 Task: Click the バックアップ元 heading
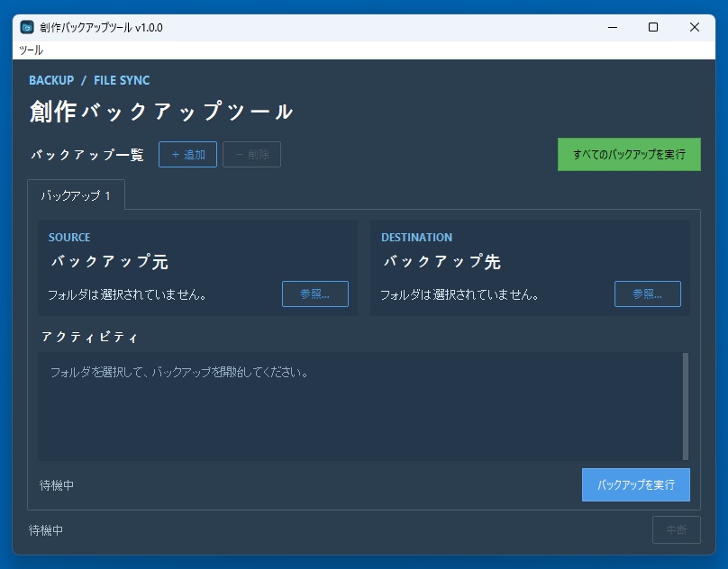110,262
